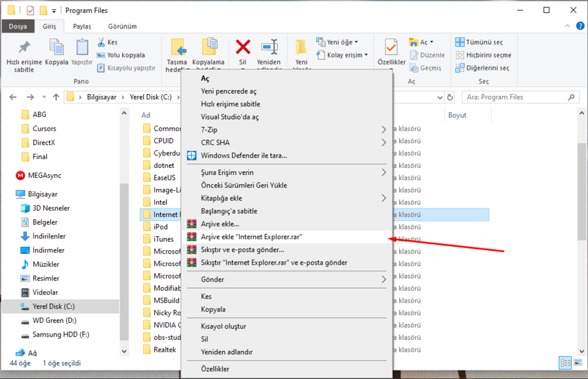
Task: Click the Kes scissors icon in ribbon
Action: click(x=101, y=42)
